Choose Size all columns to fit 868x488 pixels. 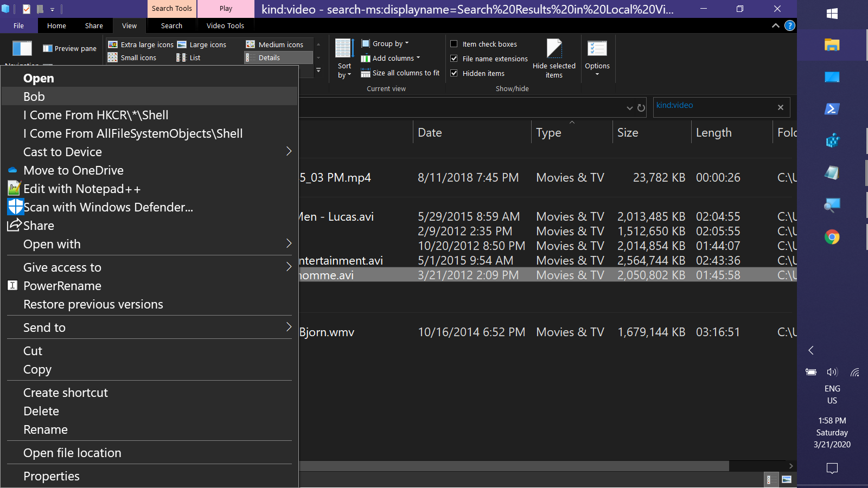(400, 73)
